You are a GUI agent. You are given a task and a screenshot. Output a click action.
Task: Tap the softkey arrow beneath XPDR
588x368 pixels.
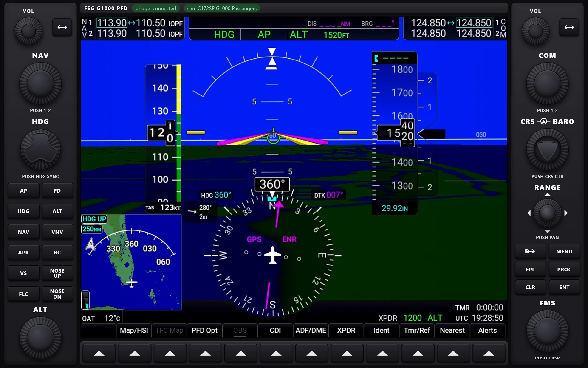pos(347,353)
